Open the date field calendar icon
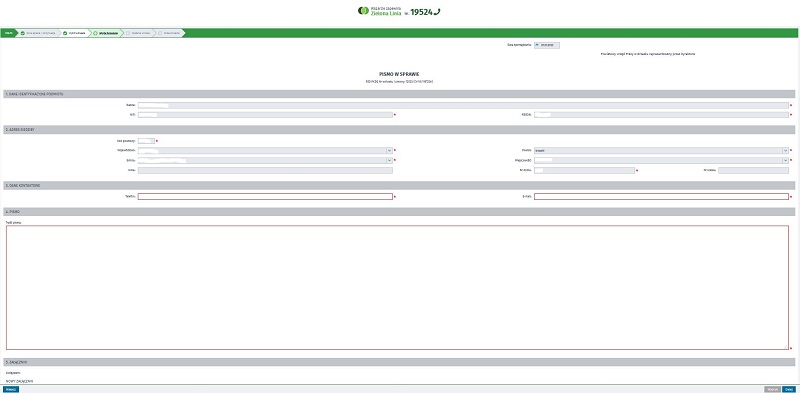The height and width of the screenshot is (393, 800). coord(537,45)
